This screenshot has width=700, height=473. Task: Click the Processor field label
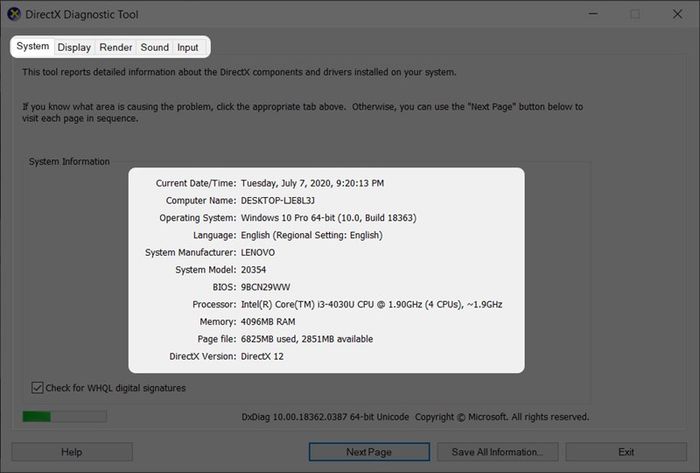pyautogui.click(x=214, y=304)
